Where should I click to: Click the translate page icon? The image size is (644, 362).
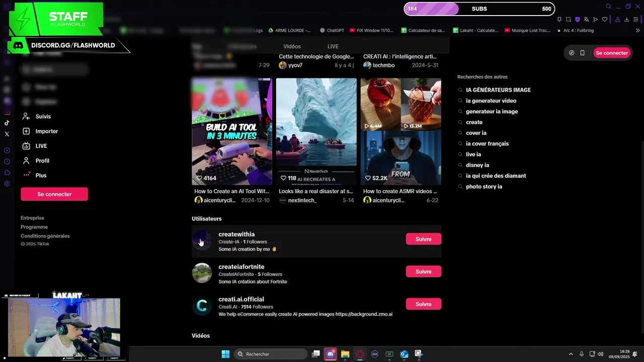586,20
